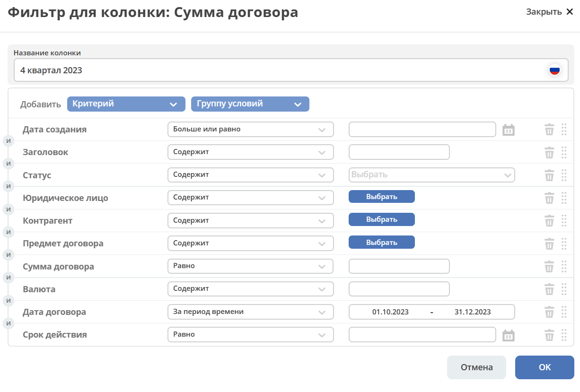Cancel with the Отмена button
Screen dimensions: 580x392
click(477, 367)
